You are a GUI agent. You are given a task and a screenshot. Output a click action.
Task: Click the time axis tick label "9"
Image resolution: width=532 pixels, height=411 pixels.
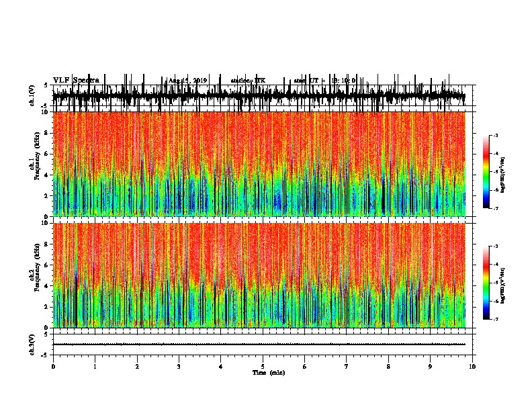pos(430,367)
